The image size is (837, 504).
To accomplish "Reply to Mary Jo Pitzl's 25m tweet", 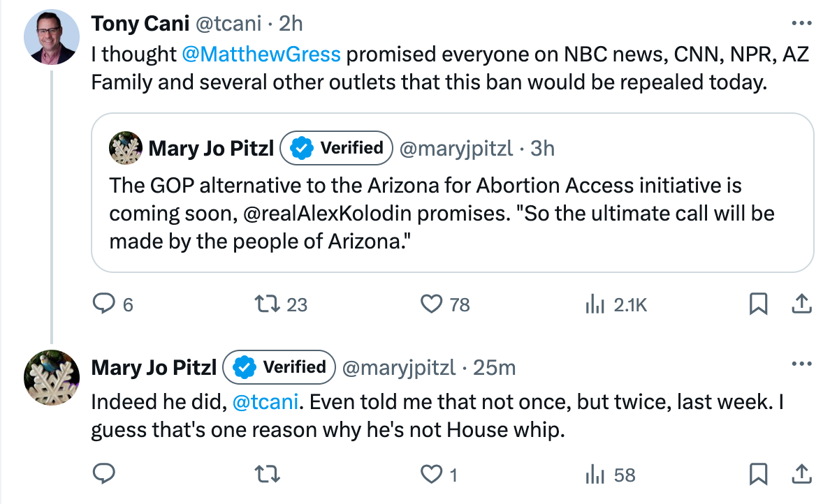I will click(104, 475).
